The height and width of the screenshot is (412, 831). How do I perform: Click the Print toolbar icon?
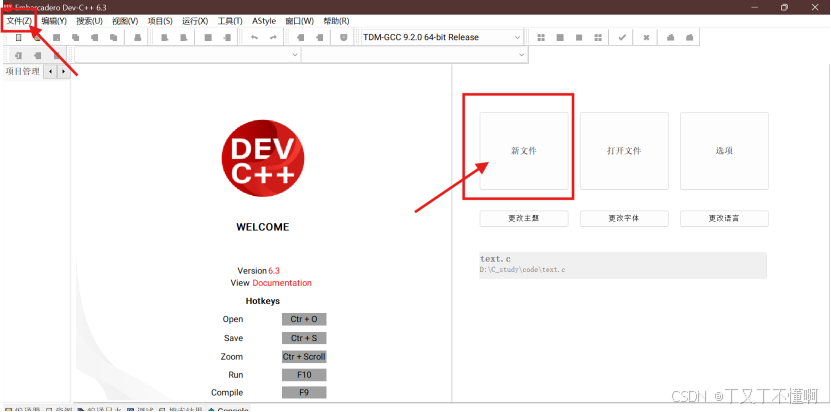[x=137, y=38]
